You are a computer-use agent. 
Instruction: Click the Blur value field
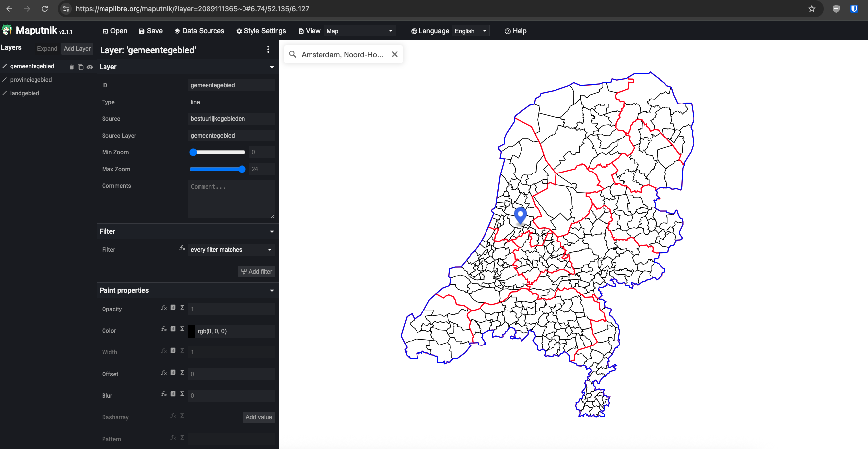pos(231,396)
